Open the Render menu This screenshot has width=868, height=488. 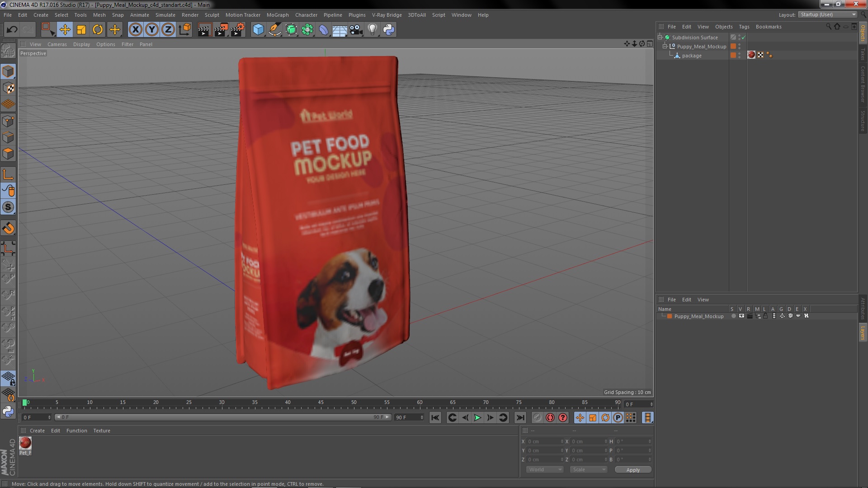[x=190, y=15]
